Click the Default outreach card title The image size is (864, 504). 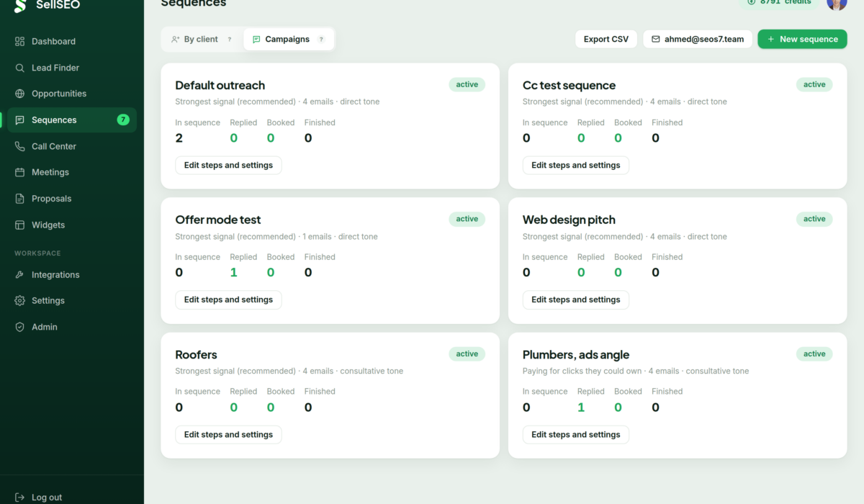220,86
